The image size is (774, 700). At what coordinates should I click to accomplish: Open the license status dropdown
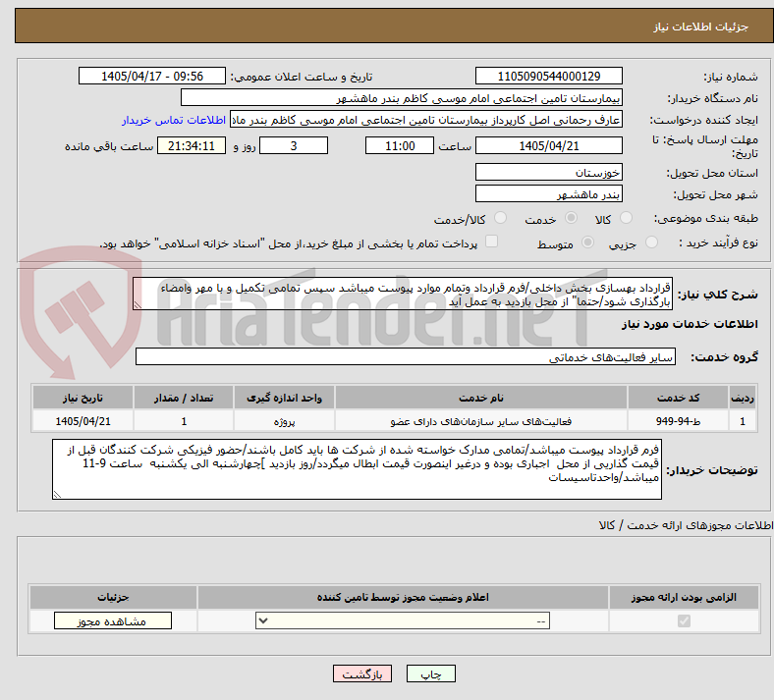(x=403, y=621)
